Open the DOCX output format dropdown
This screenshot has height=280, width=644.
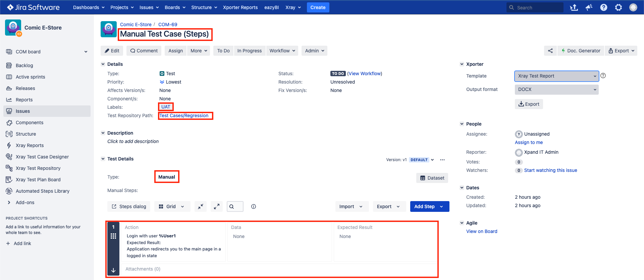(x=556, y=89)
